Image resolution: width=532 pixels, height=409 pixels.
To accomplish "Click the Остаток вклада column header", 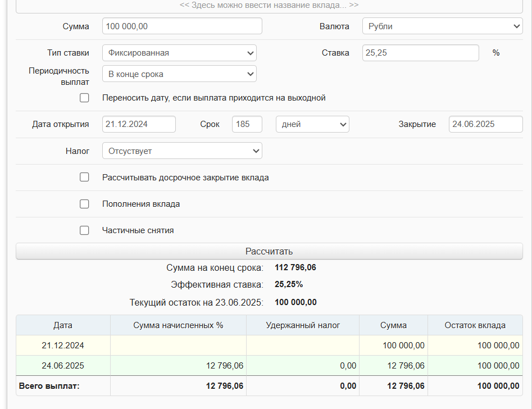I will pyautogui.click(x=475, y=325).
